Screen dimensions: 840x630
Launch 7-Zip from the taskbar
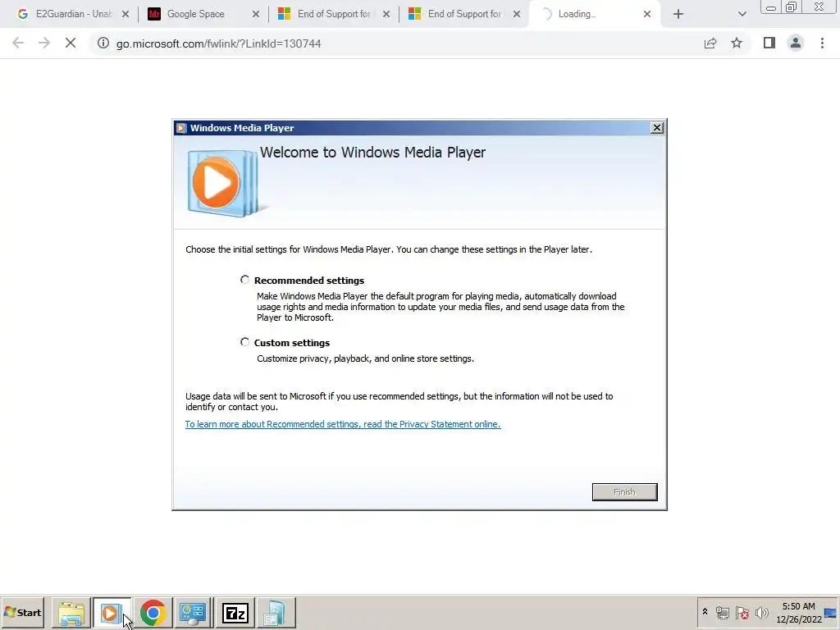click(x=235, y=613)
